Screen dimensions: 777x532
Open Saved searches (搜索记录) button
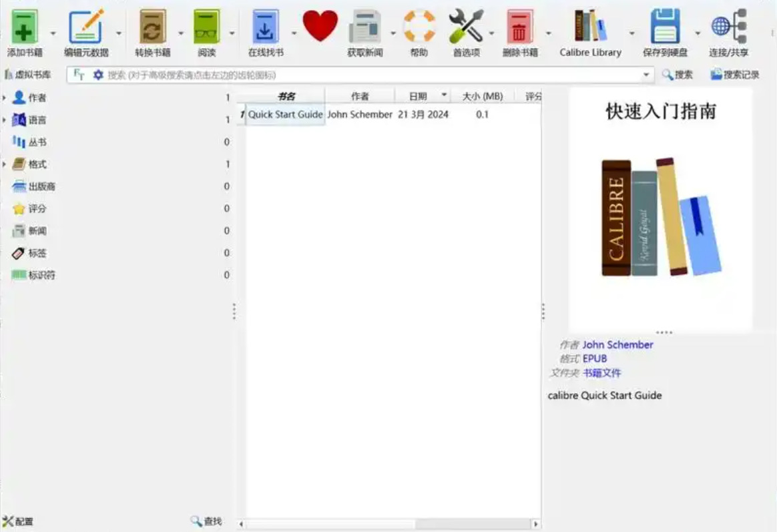[x=735, y=75]
